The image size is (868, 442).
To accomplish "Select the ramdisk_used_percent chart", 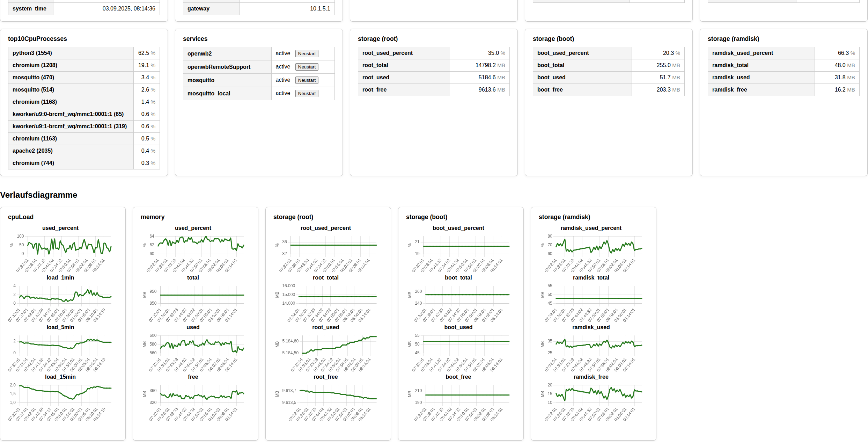I will coord(598,245).
